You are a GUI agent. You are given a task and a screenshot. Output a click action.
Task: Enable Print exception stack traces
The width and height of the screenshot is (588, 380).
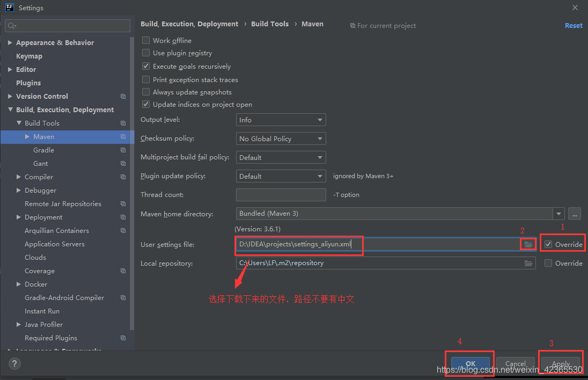click(146, 79)
